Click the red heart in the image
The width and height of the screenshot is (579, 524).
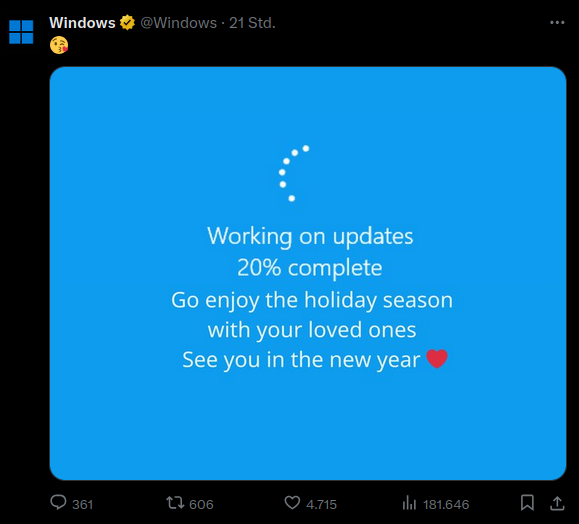click(x=437, y=359)
